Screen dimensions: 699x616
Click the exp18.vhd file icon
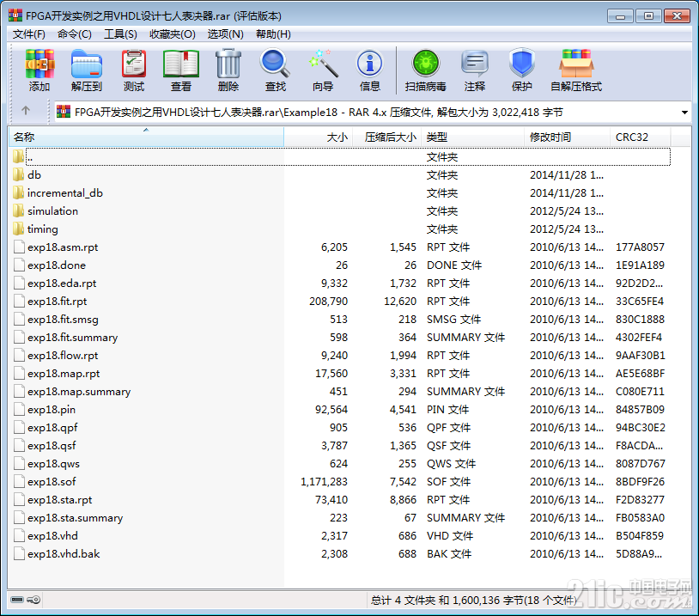pos(19,536)
